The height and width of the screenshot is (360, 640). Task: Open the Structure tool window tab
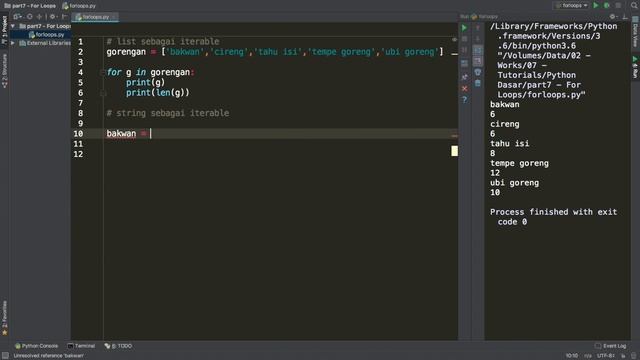click(4, 71)
